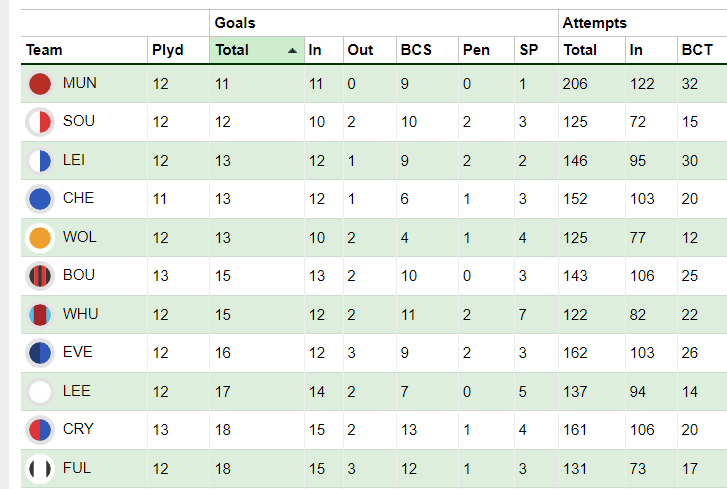Click the SP column header

pyautogui.click(x=529, y=50)
